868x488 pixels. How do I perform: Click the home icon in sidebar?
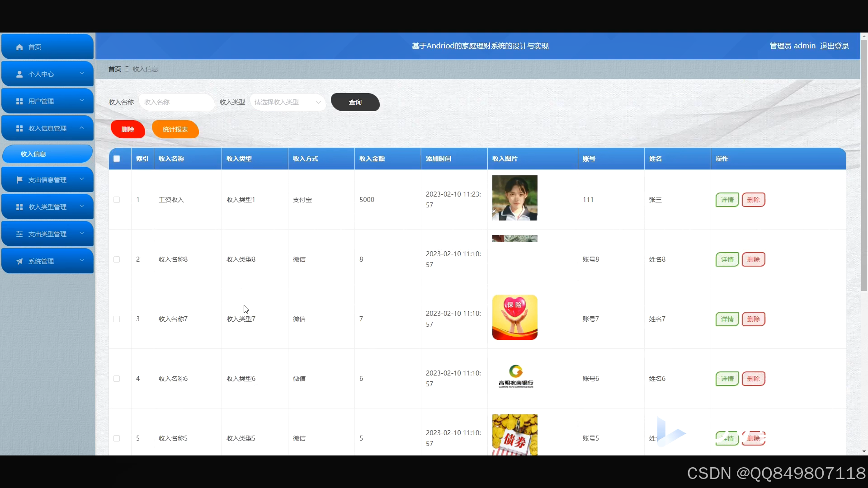(19, 47)
